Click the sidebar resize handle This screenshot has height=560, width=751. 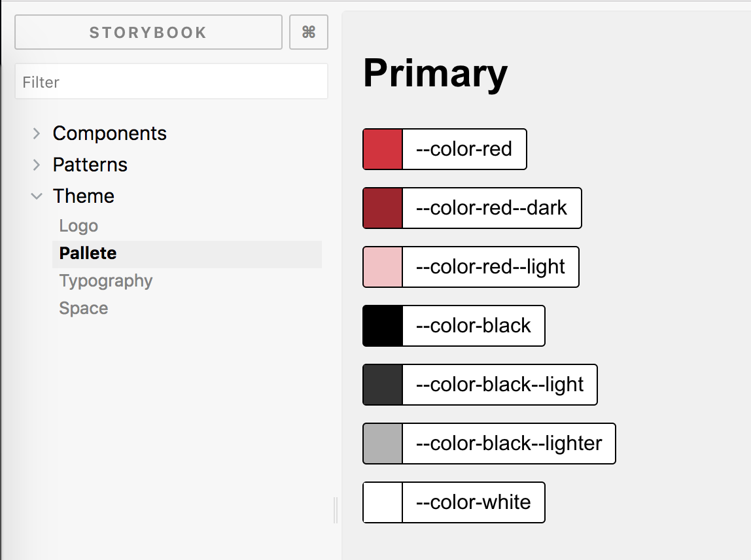tap(336, 510)
